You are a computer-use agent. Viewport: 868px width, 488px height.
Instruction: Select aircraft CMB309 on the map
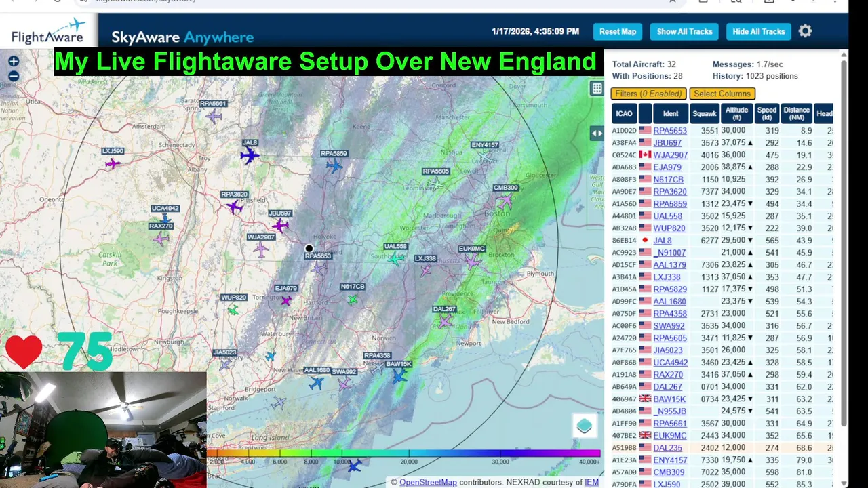(505, 201)
